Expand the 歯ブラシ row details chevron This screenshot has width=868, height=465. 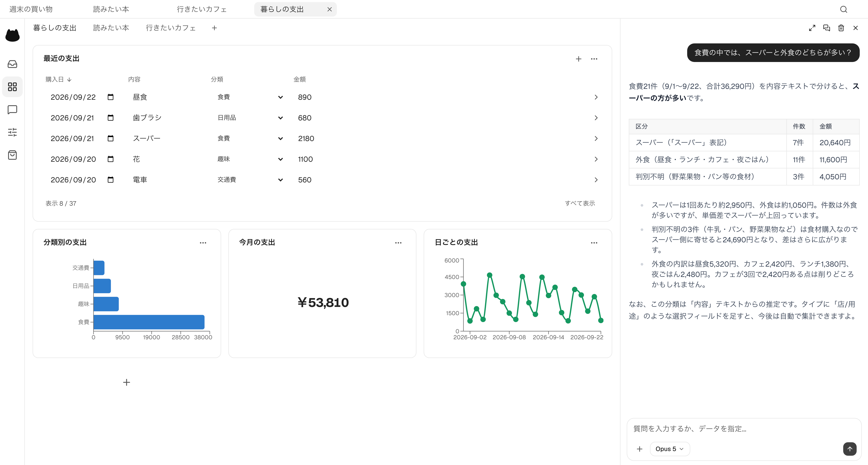click(x=596, y=118)
